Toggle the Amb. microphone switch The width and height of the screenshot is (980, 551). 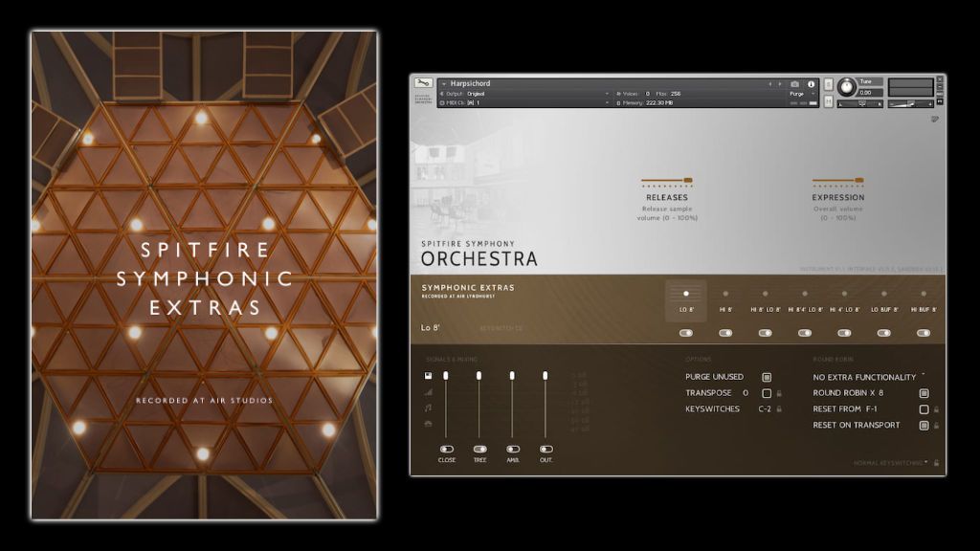513,450
